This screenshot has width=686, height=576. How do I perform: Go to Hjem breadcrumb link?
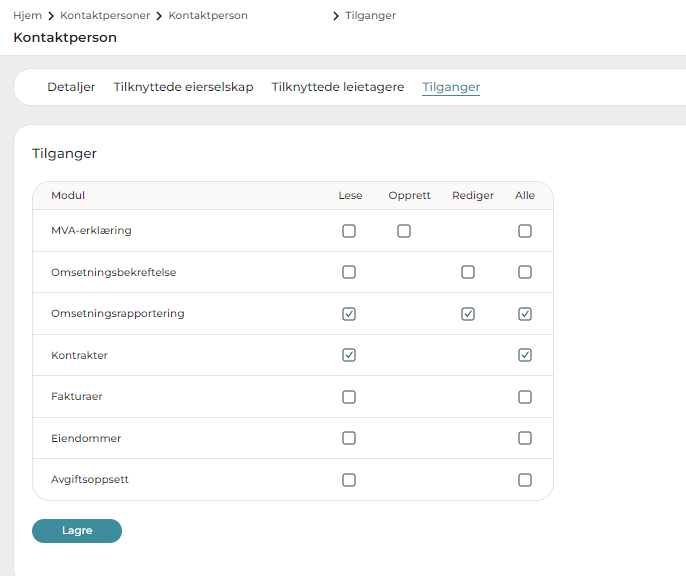pyautogui.click(x=27, y=15)
